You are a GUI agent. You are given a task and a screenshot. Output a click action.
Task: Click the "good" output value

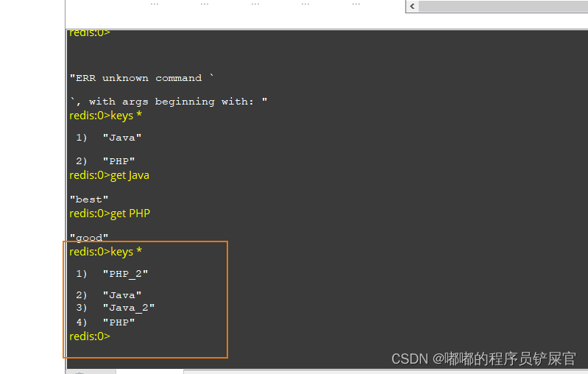[x=89, y=238]
